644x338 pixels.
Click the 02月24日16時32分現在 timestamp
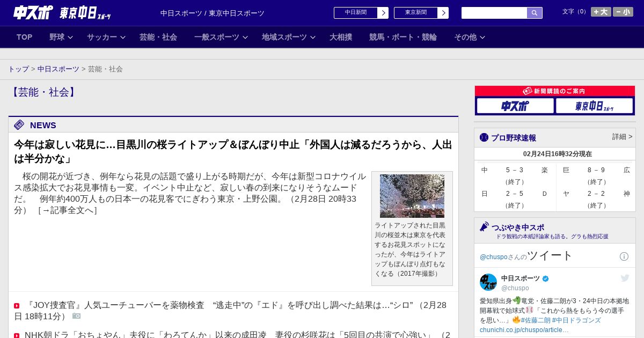pos(558,154)
